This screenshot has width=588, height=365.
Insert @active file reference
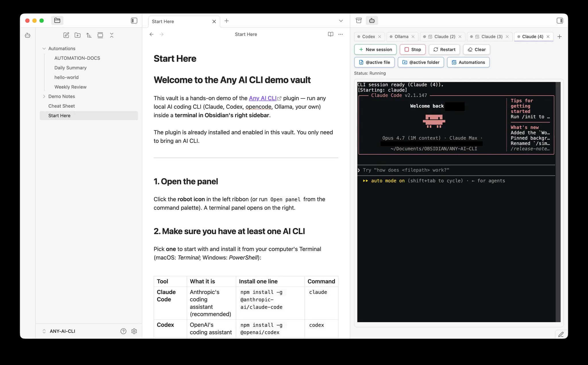click(x=374, y=62)
